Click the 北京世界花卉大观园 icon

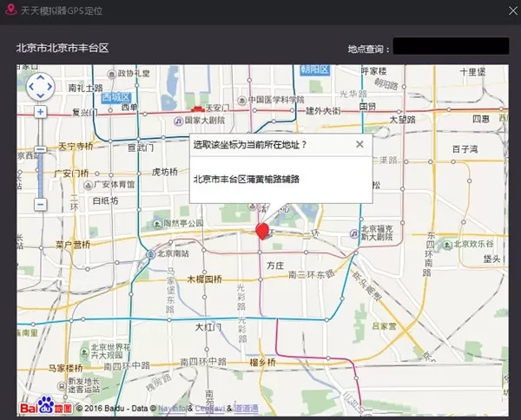pos(84,351)
